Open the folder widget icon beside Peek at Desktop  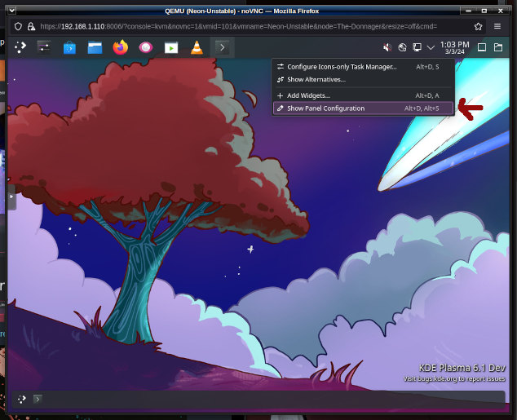[x=498, y=47]
